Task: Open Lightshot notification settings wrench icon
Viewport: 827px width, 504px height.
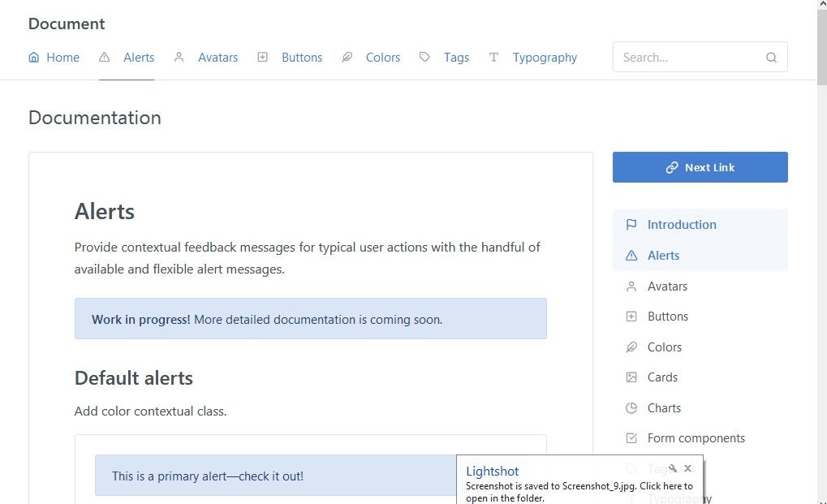Action: [673, 468]
